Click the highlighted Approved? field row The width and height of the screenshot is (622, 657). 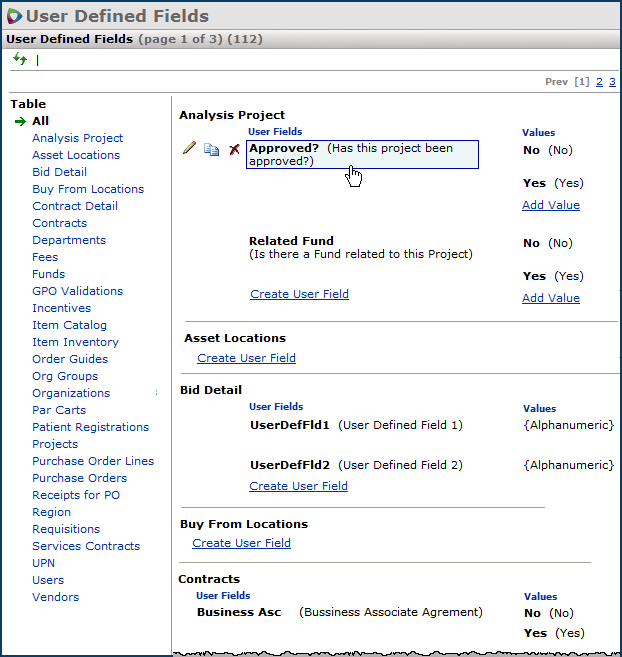[361, 154]
